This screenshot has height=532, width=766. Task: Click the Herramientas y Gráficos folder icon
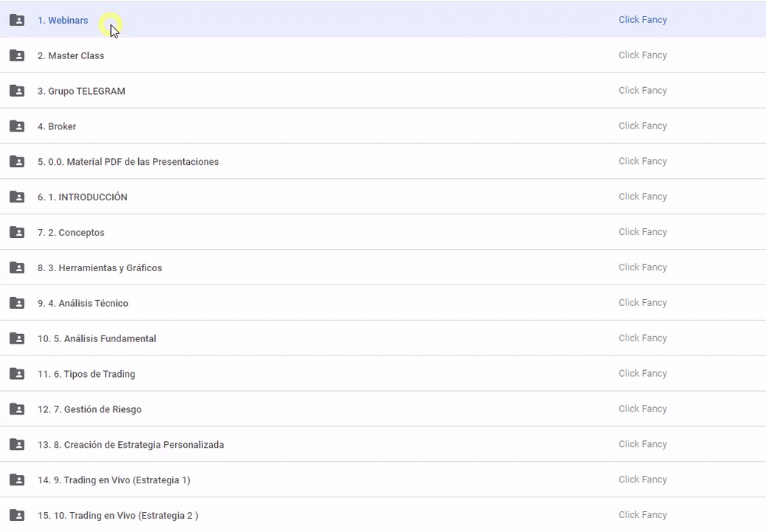tap(17, 268)
